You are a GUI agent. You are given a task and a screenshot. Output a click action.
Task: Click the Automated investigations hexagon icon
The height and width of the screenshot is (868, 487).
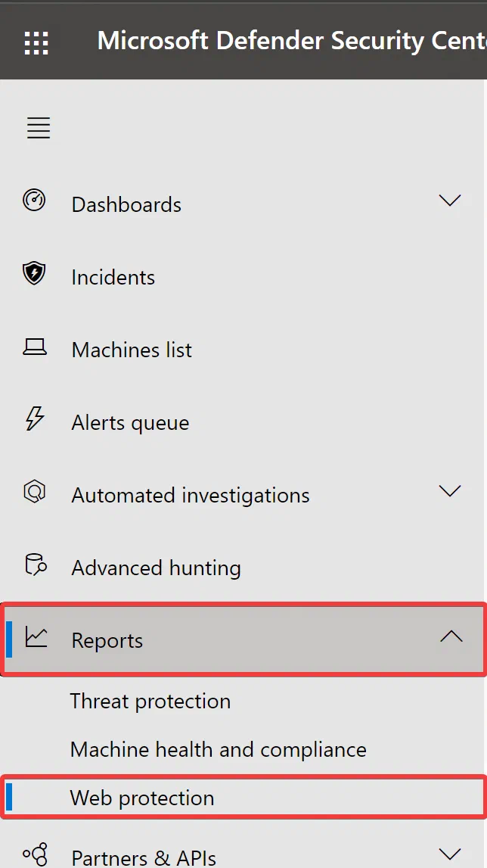point(34,492)
